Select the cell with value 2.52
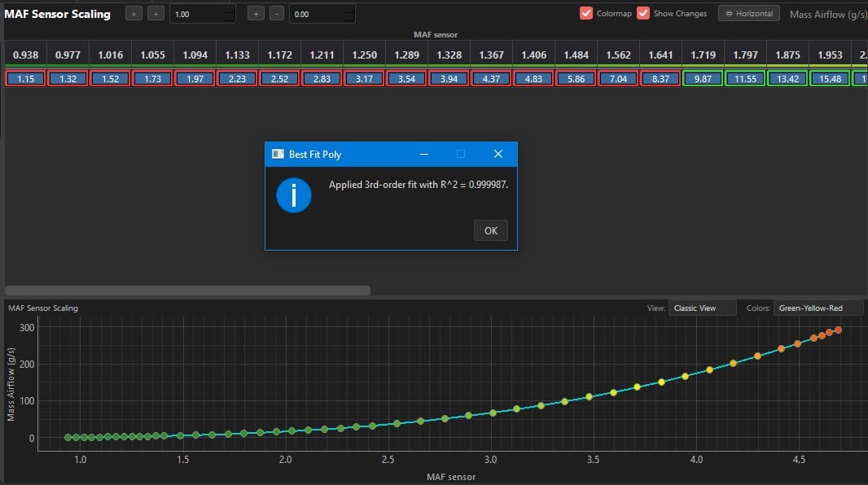Image resolution: width=868 pixels, height=485 pixels. pos(279,79)
